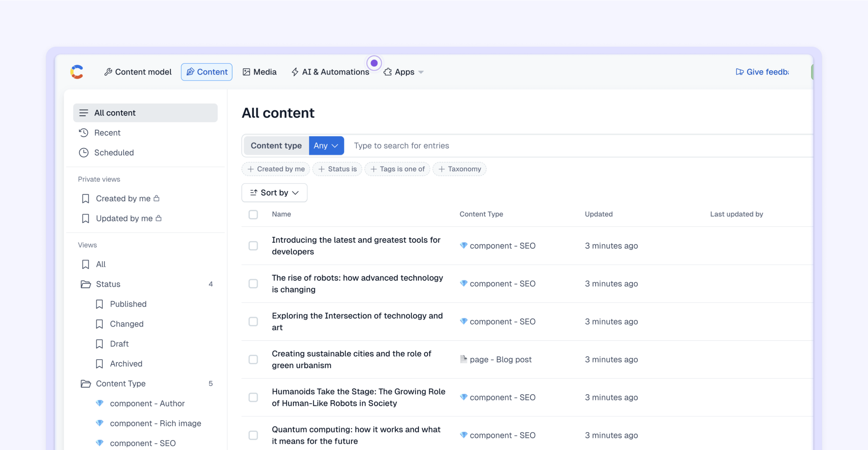The width and height of the screenshot is (868, 450).
Task: Click the purple hotspot dot above AI & Automations
Action: tap(374, 63)
